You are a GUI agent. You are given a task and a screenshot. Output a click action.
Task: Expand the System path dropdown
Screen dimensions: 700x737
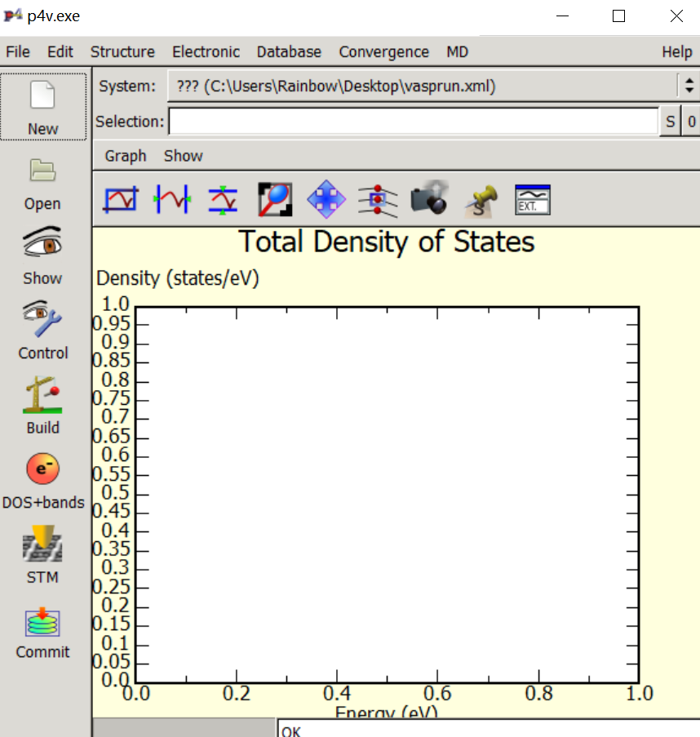click(x=689, y=86)
